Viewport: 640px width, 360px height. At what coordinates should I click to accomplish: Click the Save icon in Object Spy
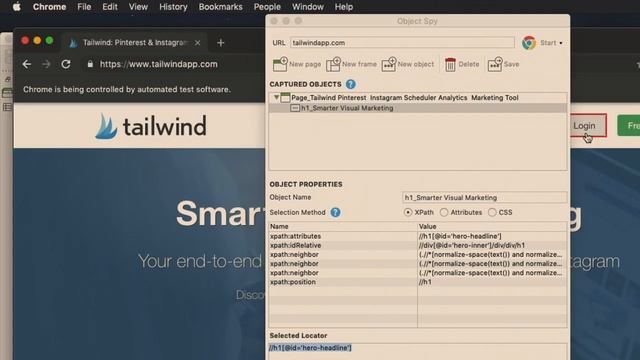[x=495, y=64]
